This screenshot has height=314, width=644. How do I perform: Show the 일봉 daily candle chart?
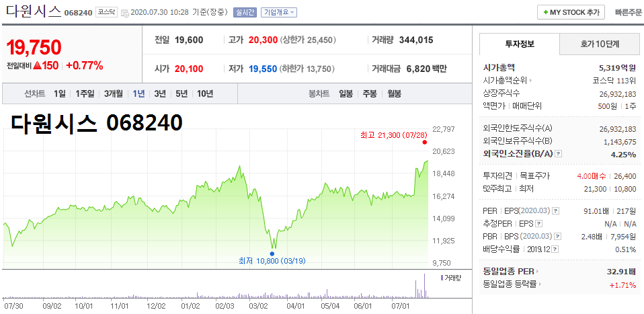tap(346, 93)
